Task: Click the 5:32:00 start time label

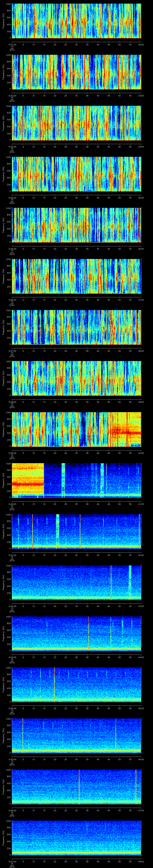Action: pyautogui.click(x=12, y=96)
